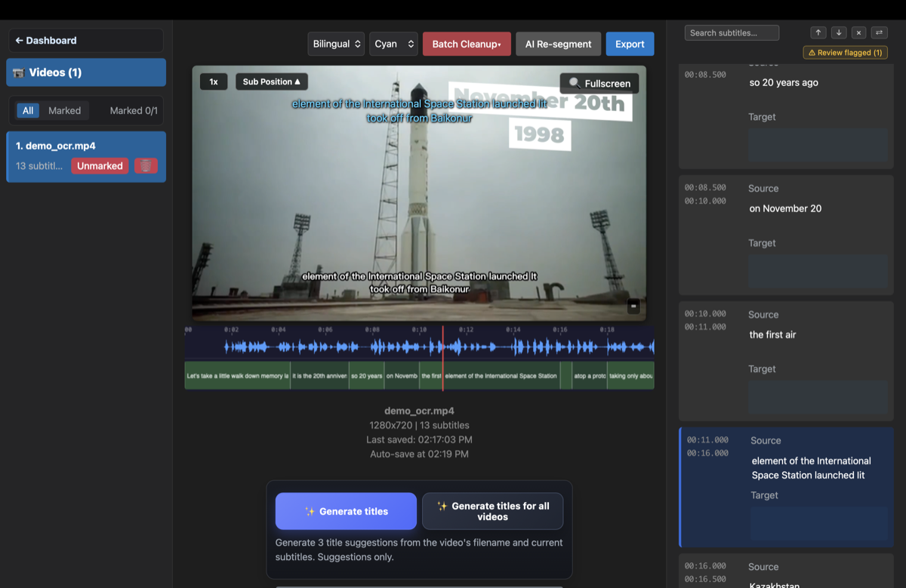Select the demo_ocr.mp4 video entry
Image resolution: width=906 pixels, height=588 pixels.
[x=86, y=156]
